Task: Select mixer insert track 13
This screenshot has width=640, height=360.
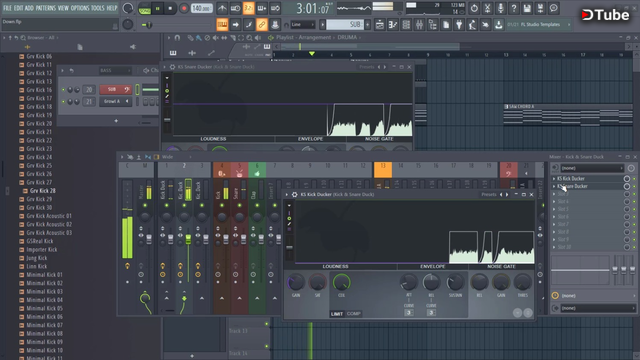Action: pyautogui.click(x=383, y=170)
